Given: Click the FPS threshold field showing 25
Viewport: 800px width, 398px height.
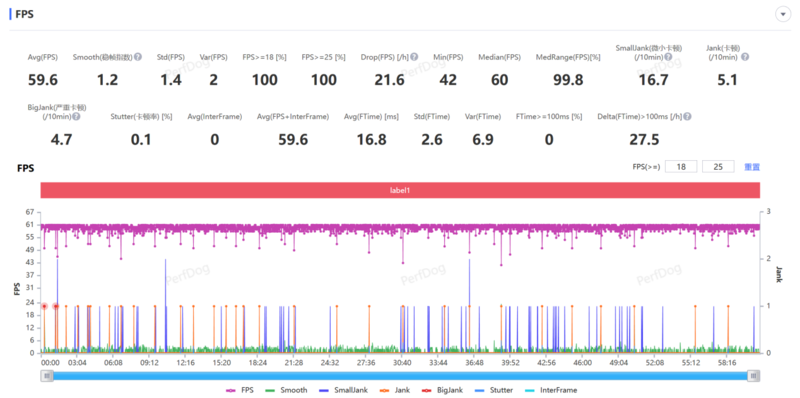Looking at the screenshot, I should click(718, 167).
